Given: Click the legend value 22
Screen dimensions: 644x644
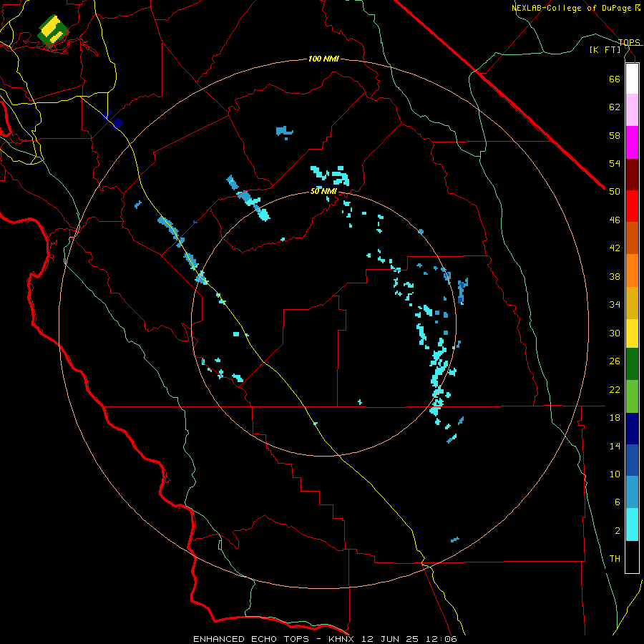Looking at the screenshot, I should (x=615, y=389).
